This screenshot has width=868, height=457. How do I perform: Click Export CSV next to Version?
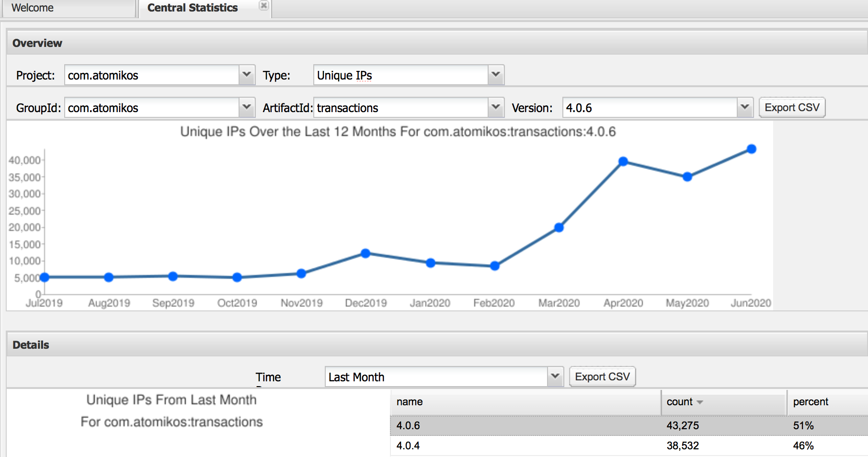pos(792,107)
